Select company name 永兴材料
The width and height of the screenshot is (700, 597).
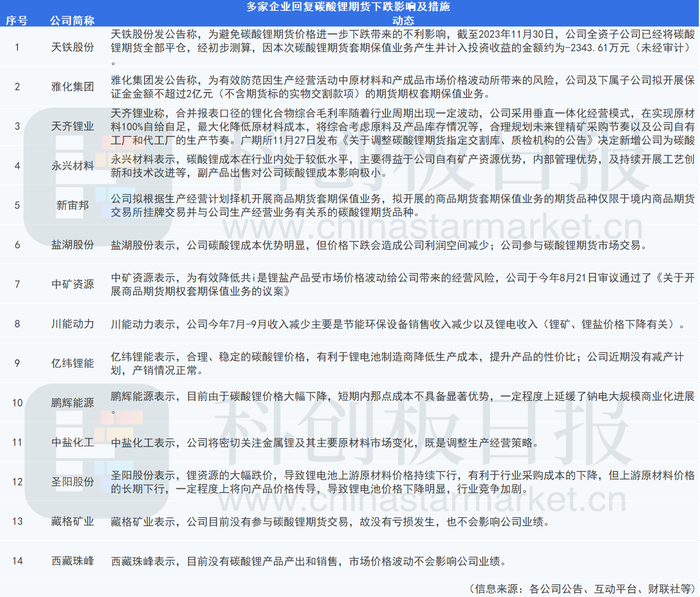(x=73, y=166)
